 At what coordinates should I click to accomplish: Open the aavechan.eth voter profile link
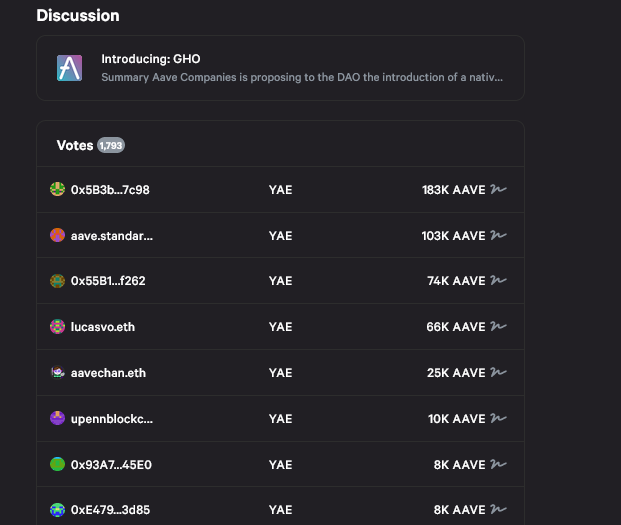coord(108,373)
